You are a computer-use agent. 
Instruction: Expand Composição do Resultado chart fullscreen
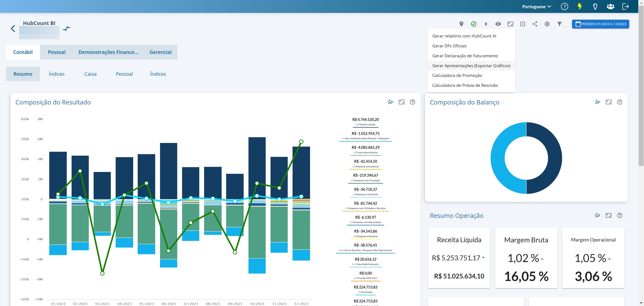401,102
